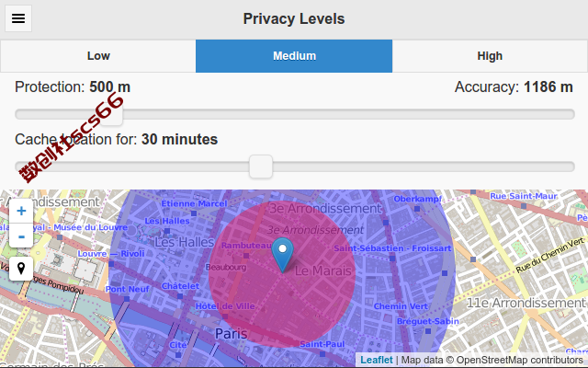Click the Louvre — Rivoli station label

coord(111,254)
